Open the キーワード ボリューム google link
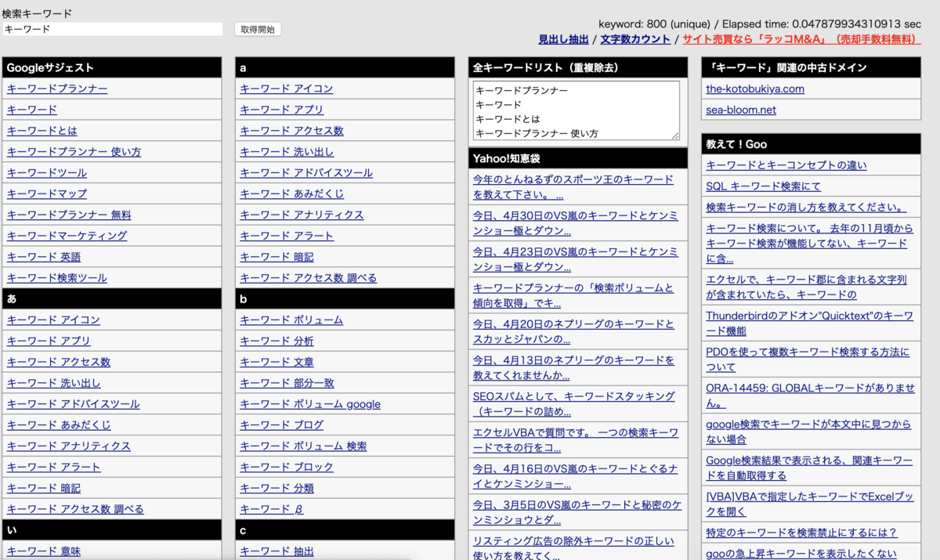This screenshot has width=940, height=560. tap(310, 404)
